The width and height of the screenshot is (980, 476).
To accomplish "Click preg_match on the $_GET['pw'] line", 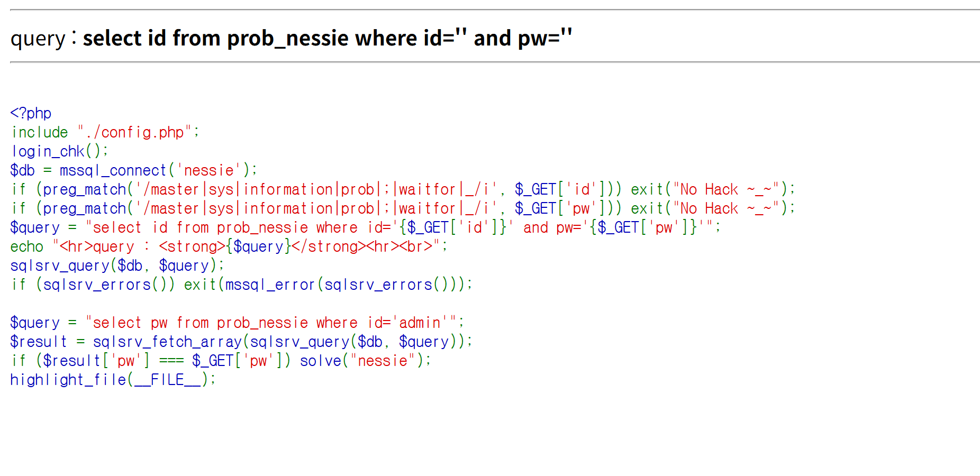I will click(x=85, y=208).
